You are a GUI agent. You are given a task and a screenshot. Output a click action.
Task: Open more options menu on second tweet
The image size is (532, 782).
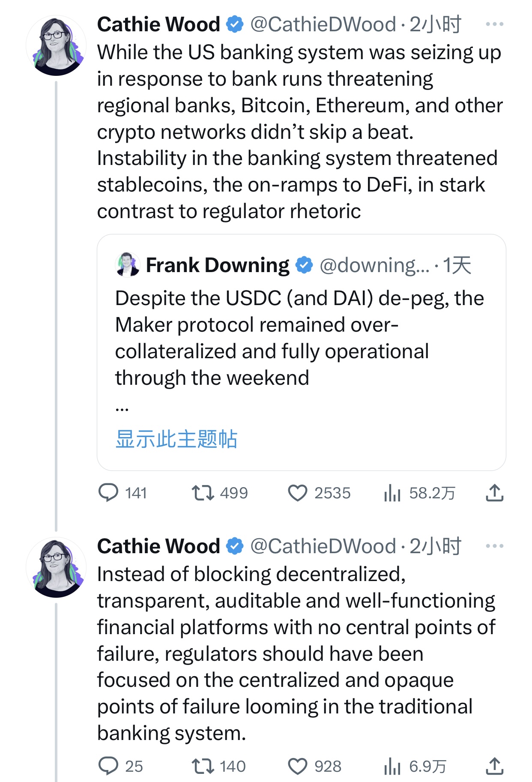coord(494,546)
